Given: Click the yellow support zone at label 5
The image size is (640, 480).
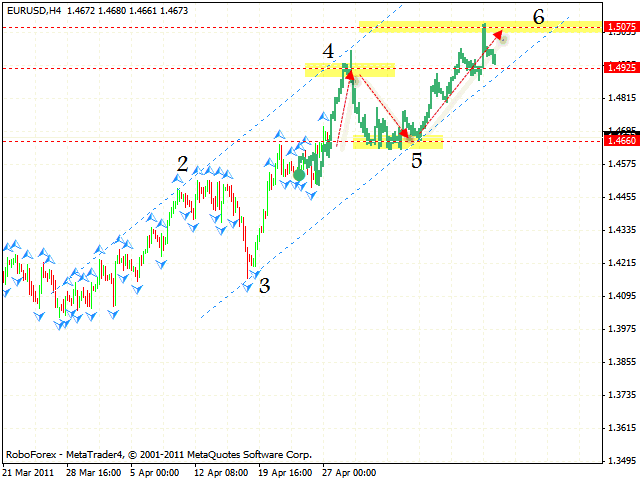Looking at the screenshot, I should (397, 142).
